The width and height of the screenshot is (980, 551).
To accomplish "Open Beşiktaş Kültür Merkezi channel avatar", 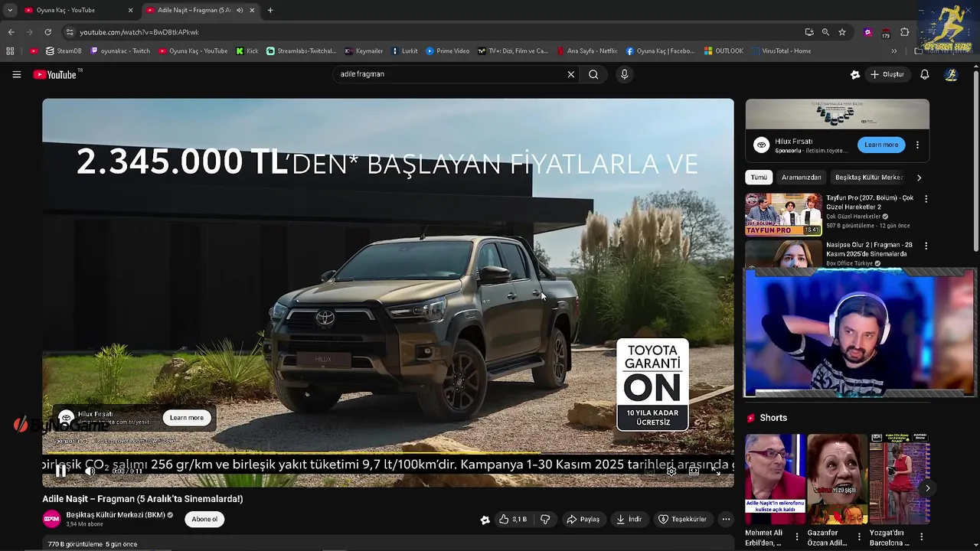I will point(51,519).
